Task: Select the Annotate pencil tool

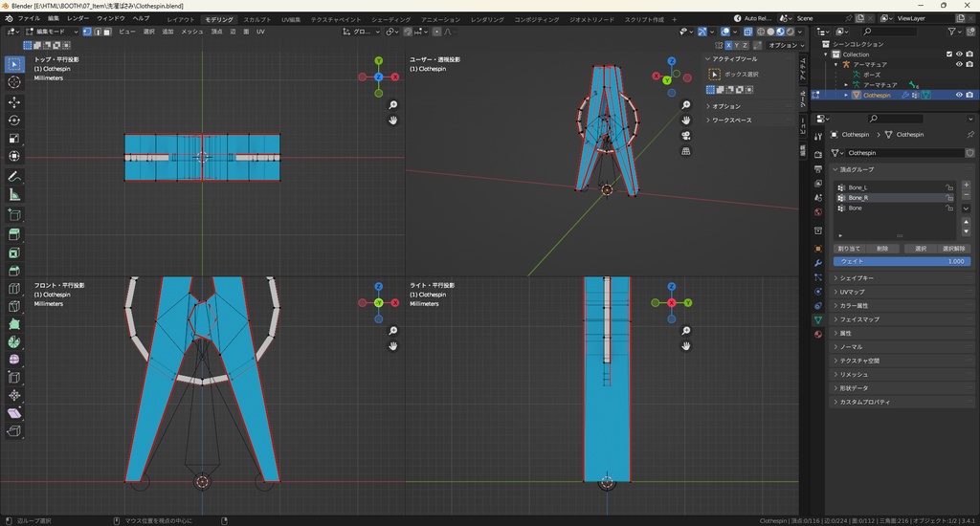Action: 14,177
